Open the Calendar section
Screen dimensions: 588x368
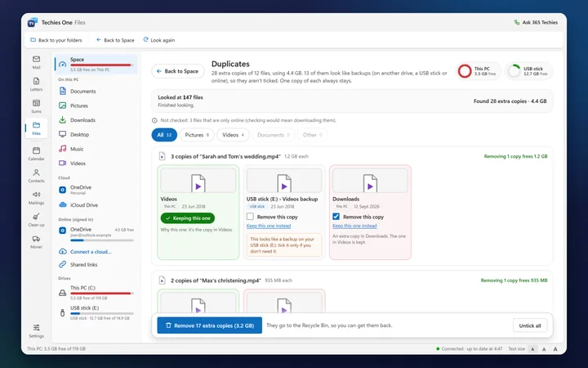tap(37, 154)
